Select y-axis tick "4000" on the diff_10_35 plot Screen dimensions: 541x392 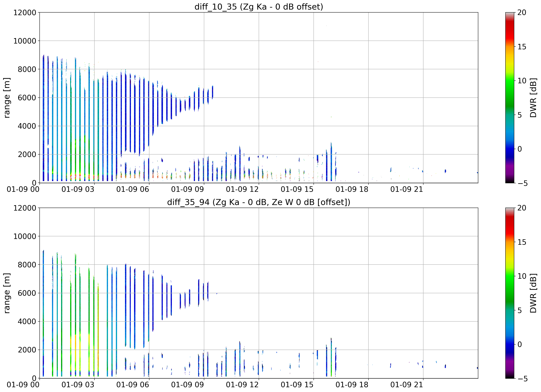point(27,126)
